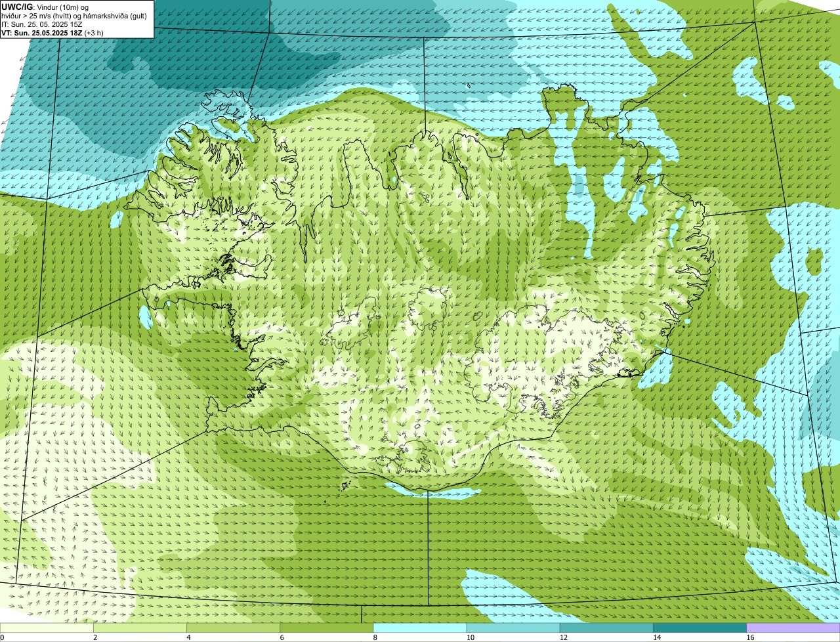Select the "16" legend scale label
Screen dimensions: 840x642
pos(749,637)
